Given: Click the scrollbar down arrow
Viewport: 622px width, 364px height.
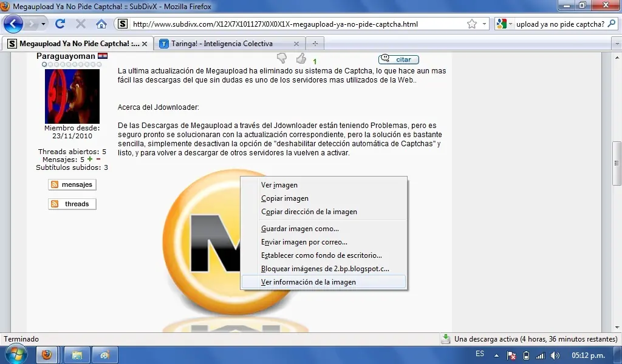Looking at the screenshot, I should (x=617, y=328).
